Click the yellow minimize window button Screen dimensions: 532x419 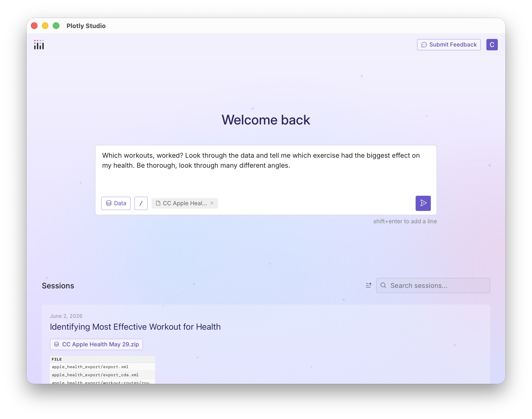[45, 25]
